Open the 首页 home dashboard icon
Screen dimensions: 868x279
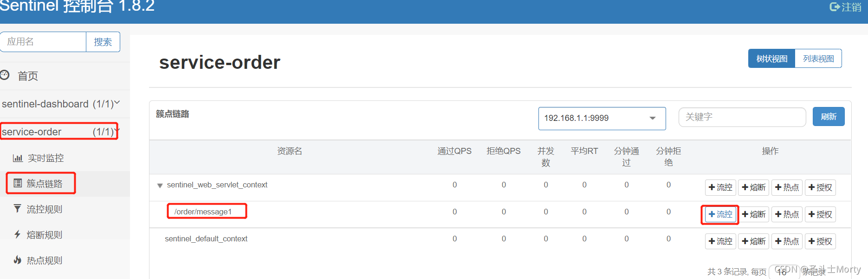5,75
